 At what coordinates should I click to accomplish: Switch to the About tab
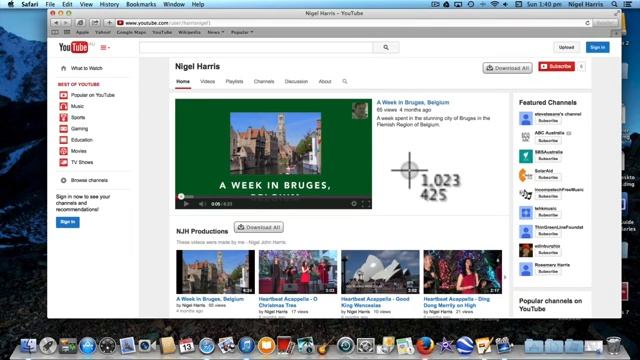coord(325,82)
